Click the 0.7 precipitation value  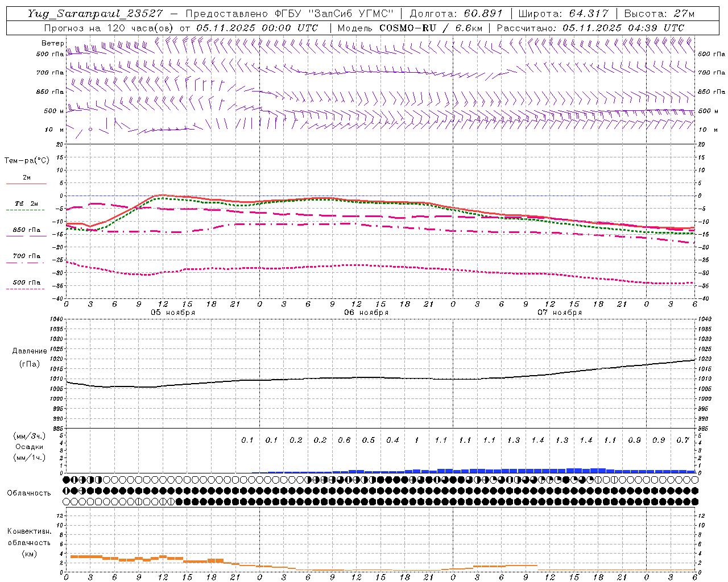click(x=682, y=440)
